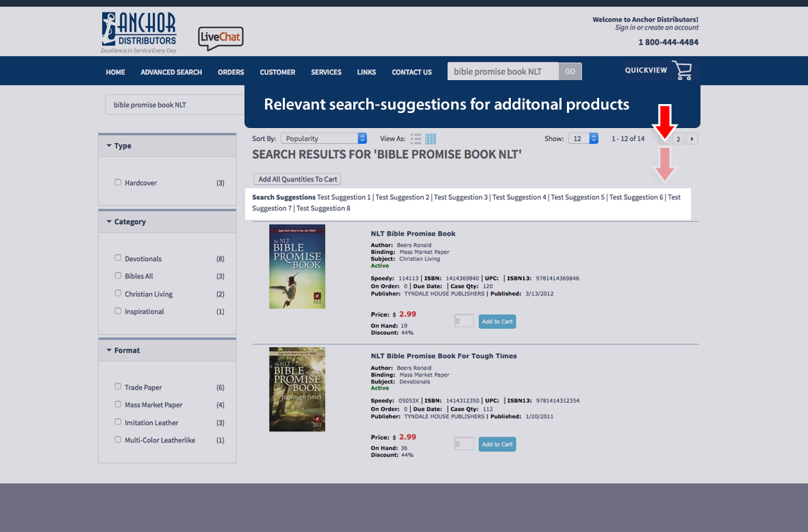Viewport: 808px width, 532px height.
Task: Go to results page 2
Action: [x=679, y=139]
